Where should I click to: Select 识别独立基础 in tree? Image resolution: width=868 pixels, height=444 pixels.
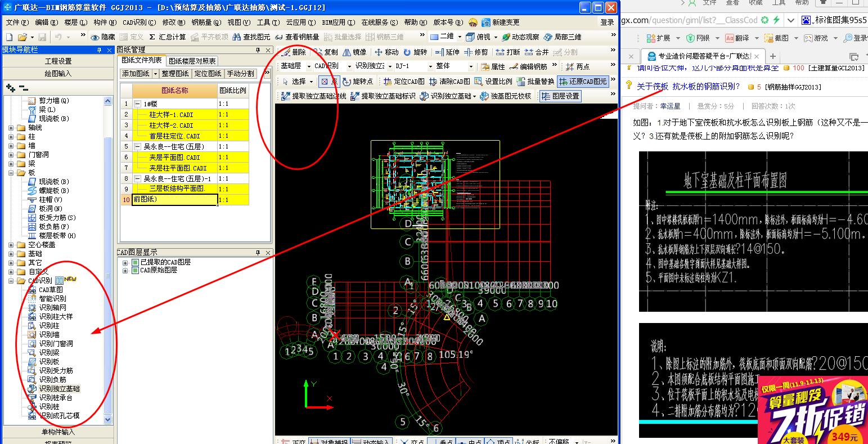click(59, 388)
